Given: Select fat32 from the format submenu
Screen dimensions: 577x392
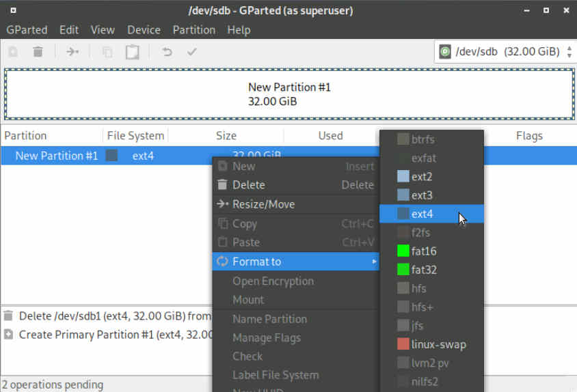Looking at the screenshot, I should pos(431,270).
